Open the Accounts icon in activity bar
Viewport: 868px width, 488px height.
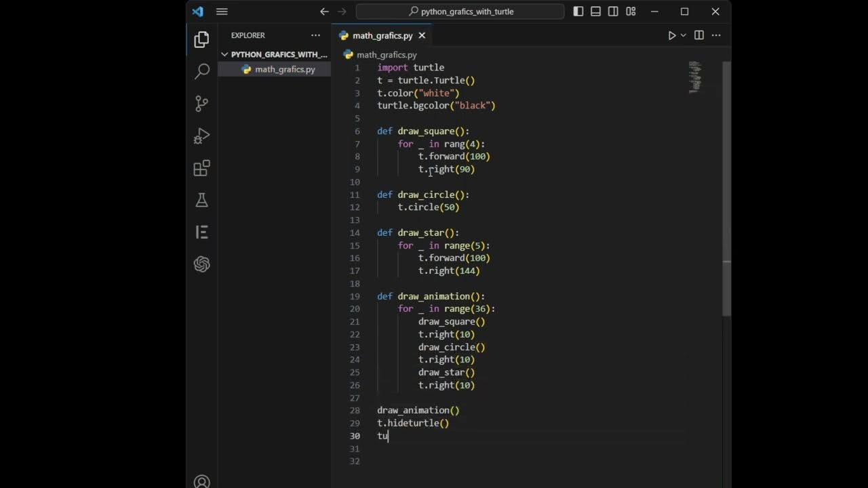tap(201, 481)
